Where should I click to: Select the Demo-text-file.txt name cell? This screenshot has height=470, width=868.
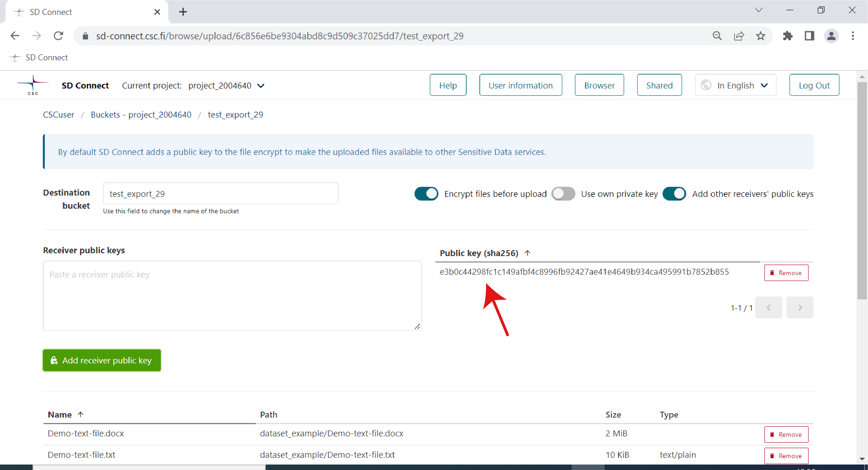pyautogui.click(x=81, y=454)
